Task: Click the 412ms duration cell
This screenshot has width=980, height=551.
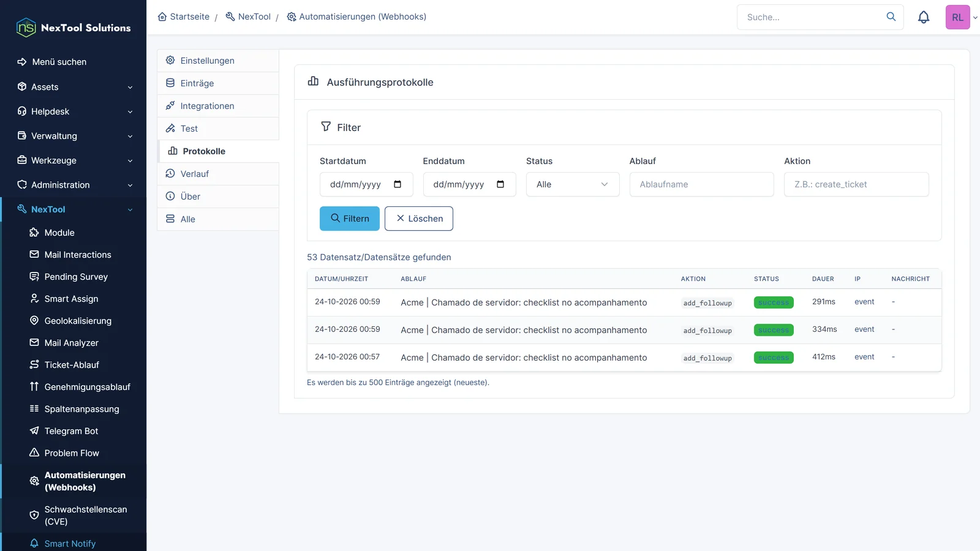Action: (x=824, y=357)
